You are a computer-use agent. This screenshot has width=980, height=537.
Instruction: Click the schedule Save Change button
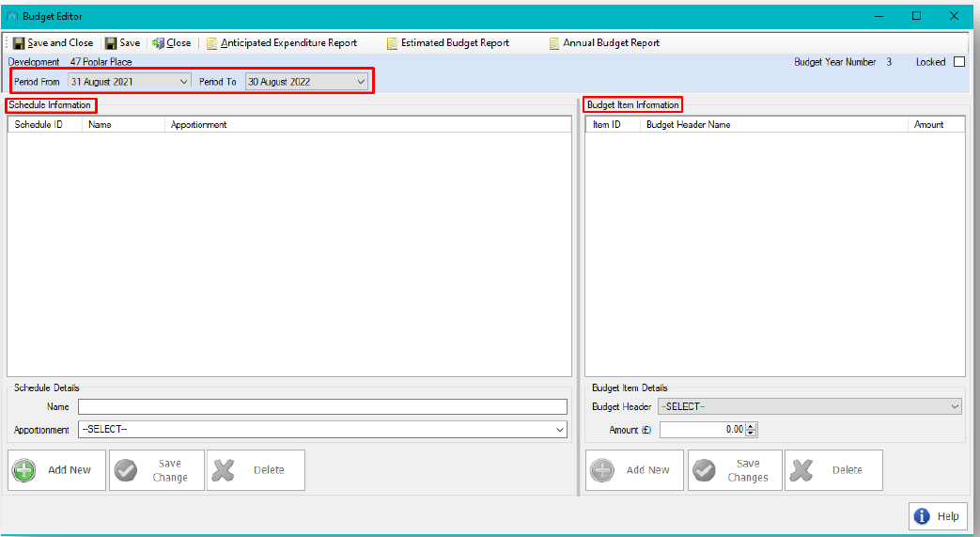pos(157,470)
